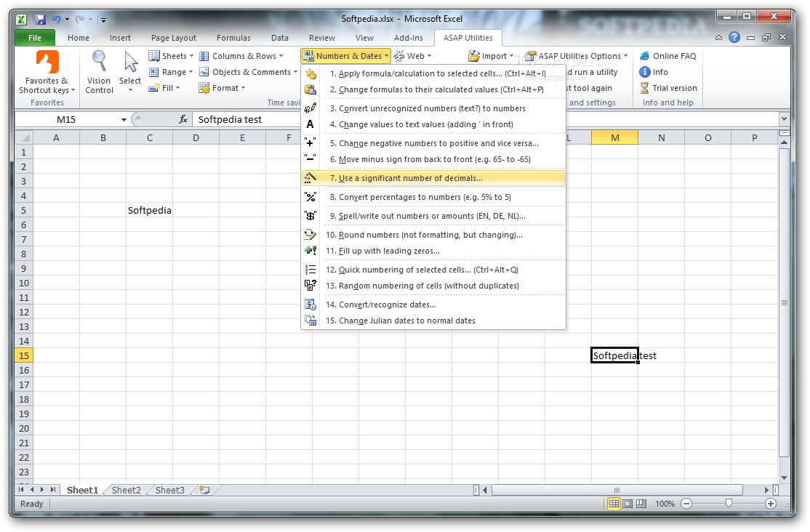Switch to the Page Layout tab
The image size is (810, 532).
tap(174, 38)
